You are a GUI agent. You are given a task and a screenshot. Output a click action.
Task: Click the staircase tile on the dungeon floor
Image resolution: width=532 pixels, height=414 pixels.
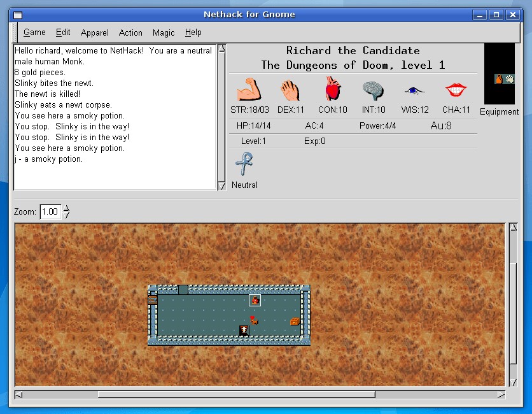pos(244,329)
